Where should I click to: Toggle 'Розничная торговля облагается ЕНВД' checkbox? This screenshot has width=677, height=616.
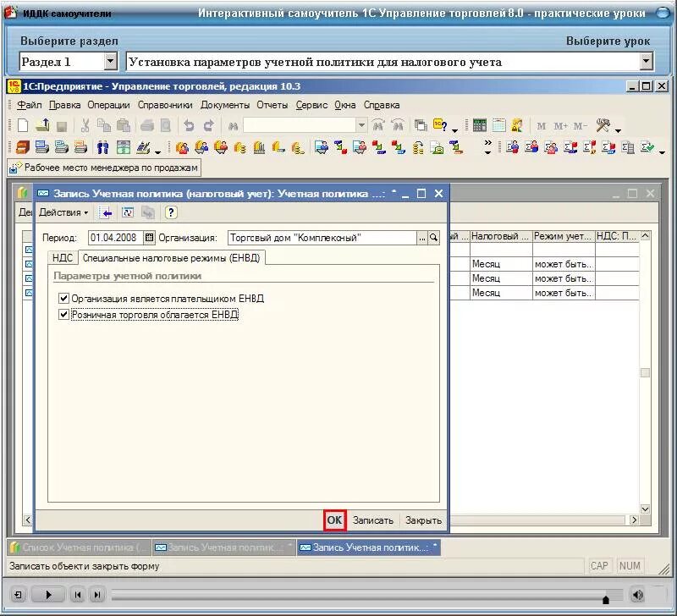click(x=64, y=314)
